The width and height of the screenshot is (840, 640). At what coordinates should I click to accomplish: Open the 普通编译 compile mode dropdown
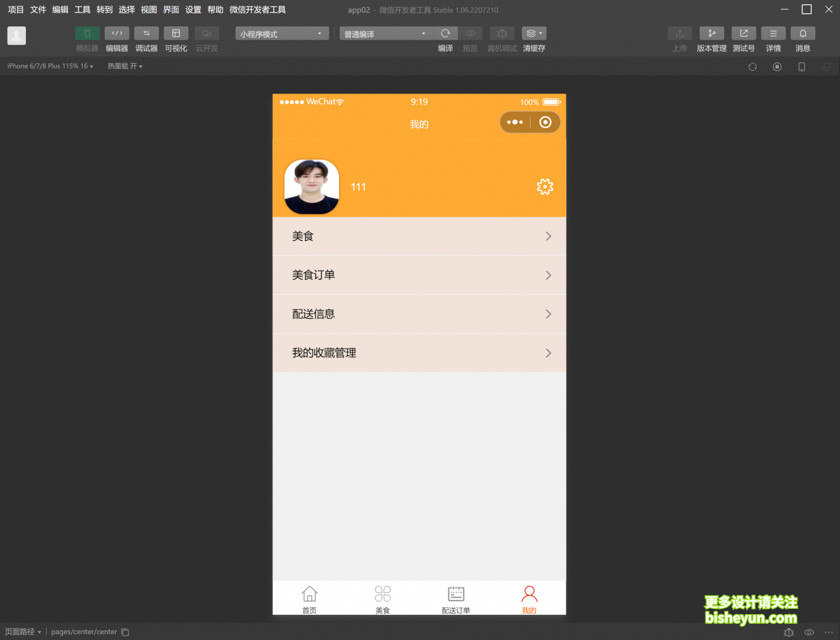(x=386, y=34)
